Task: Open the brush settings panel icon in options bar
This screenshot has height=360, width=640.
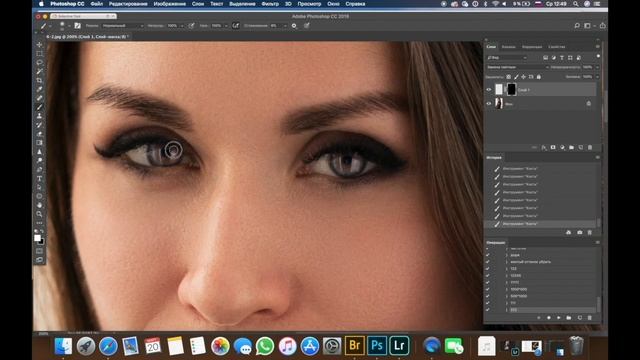Action: click(78, 26)
